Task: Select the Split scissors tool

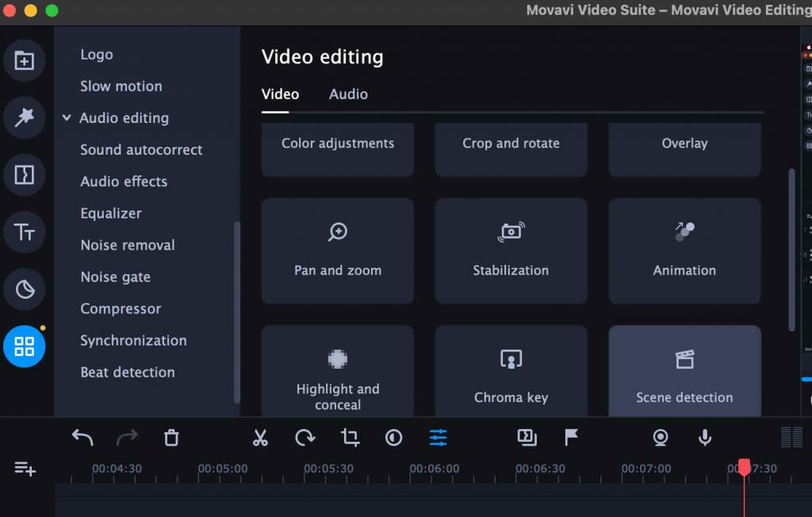Action: 260,437
